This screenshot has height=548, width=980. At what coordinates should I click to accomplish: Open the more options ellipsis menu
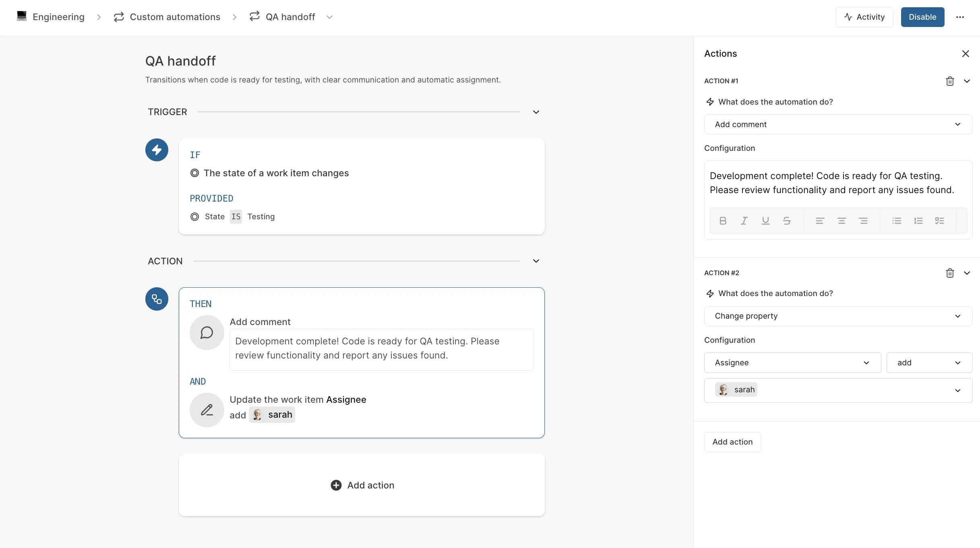(x=961, y=17)
